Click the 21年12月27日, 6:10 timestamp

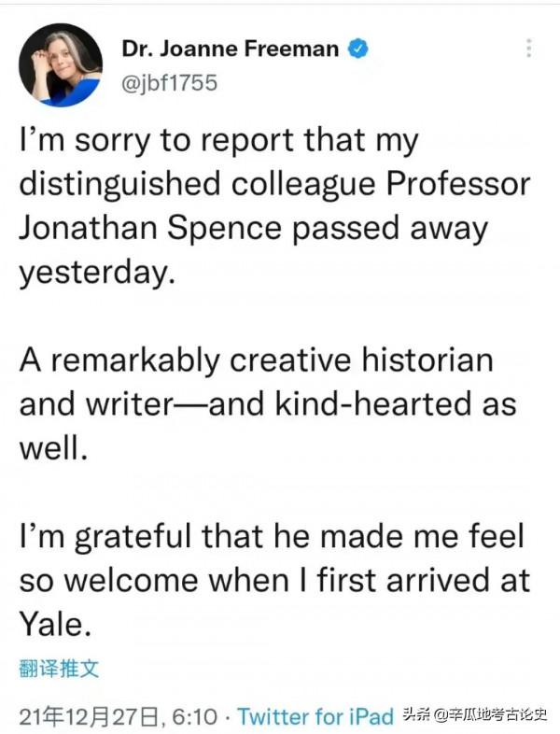pos(118,716)
